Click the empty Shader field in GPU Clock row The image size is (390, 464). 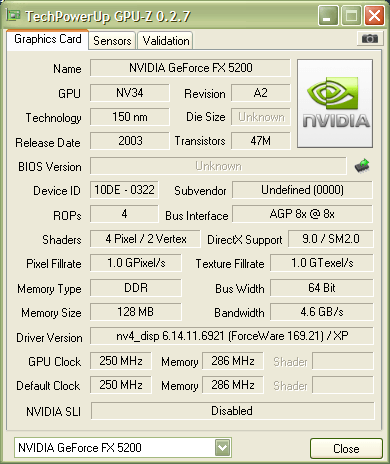[x=343, y=361]
